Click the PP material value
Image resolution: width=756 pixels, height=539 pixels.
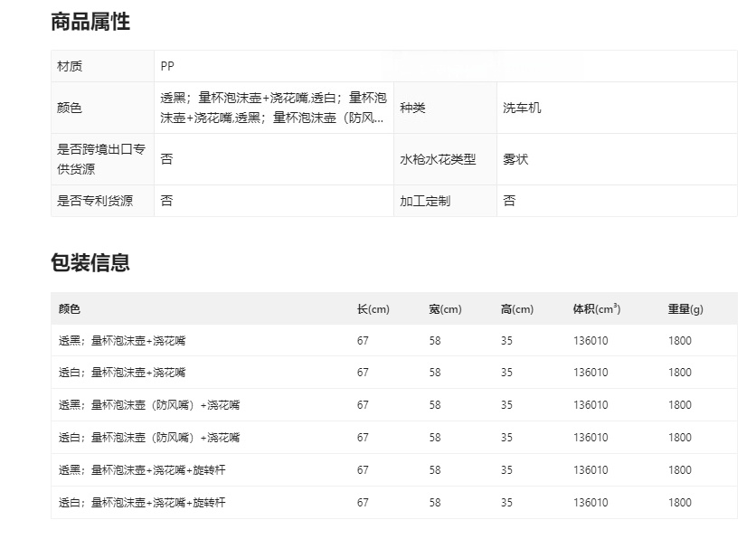tap(167, 66)
